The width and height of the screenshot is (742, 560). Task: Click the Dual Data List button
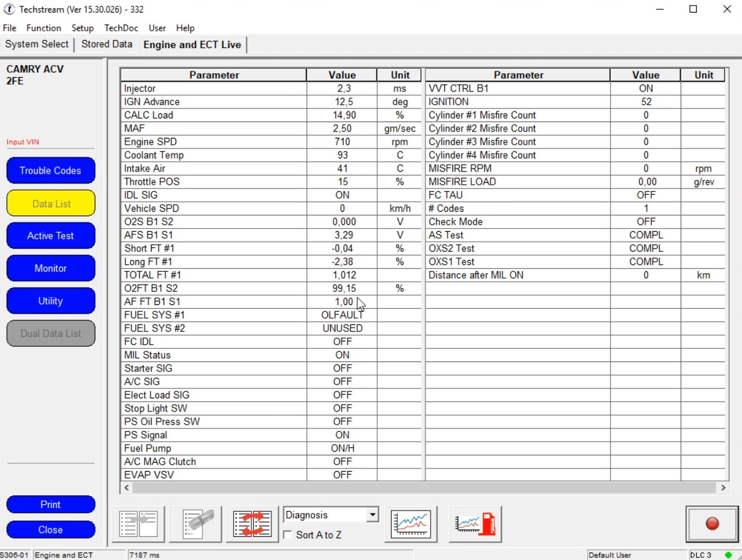[x=51, y=333]
